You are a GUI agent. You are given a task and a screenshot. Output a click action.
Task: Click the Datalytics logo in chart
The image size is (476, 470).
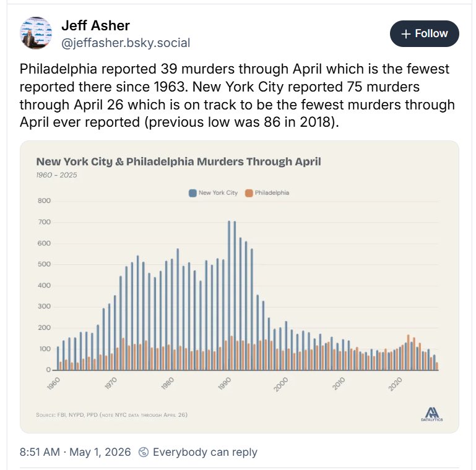pyautogui.click(x=431, y=414)
